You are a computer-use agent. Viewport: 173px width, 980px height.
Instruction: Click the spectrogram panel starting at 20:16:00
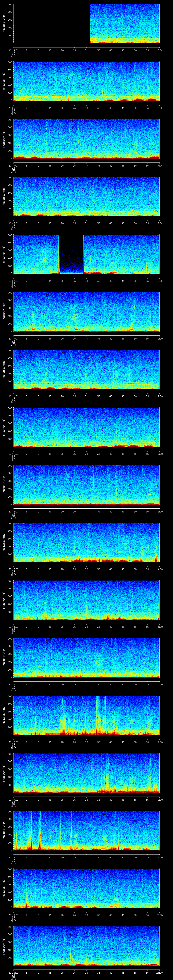pyautogui.click(x=87, y=716)
